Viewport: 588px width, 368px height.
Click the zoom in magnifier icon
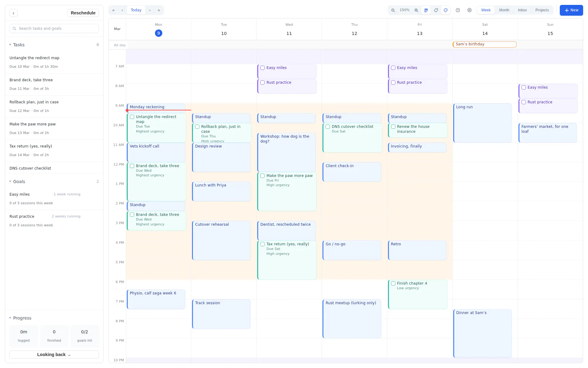click(x=416, y=10)
